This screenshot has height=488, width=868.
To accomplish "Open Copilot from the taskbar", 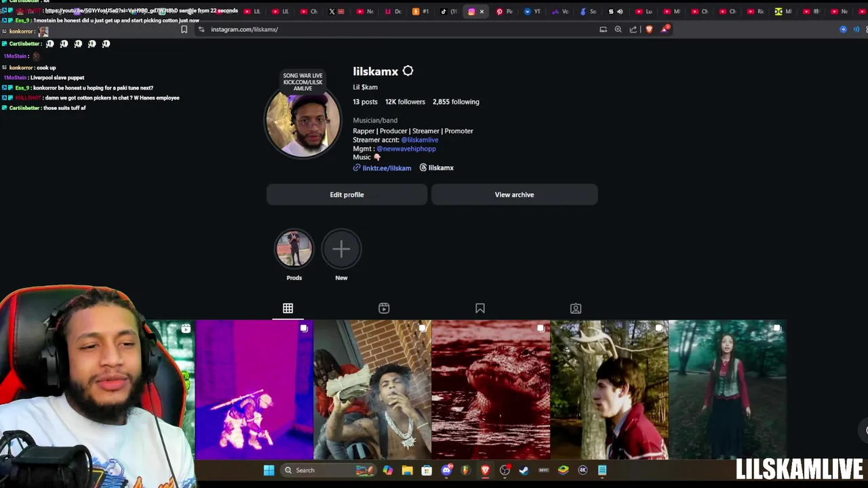I will (x=387, y=470).
